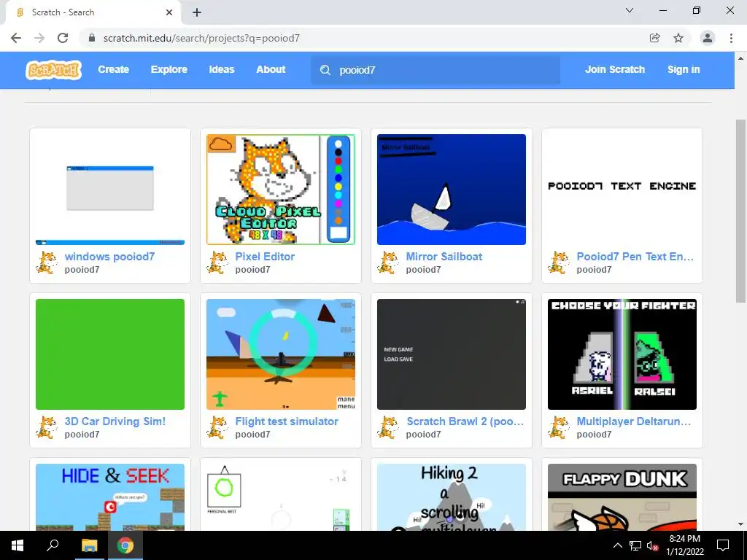Open the Scratch Brawl 2 title link
This screenshot has height=560, width=747.
(465, 421)
